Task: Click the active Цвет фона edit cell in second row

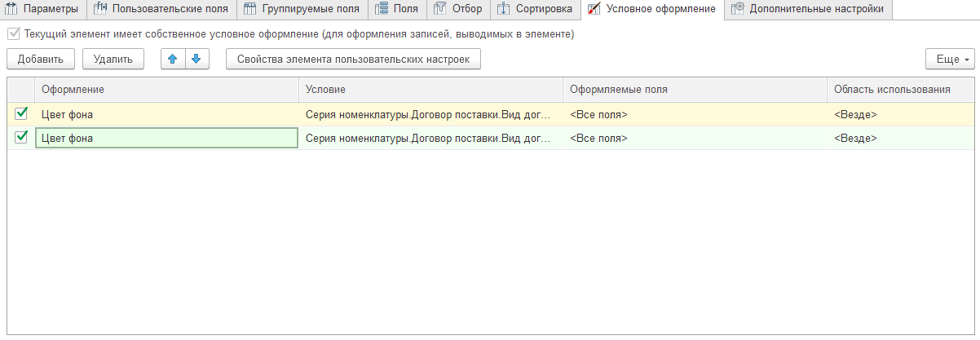Action: coord(167,139)
